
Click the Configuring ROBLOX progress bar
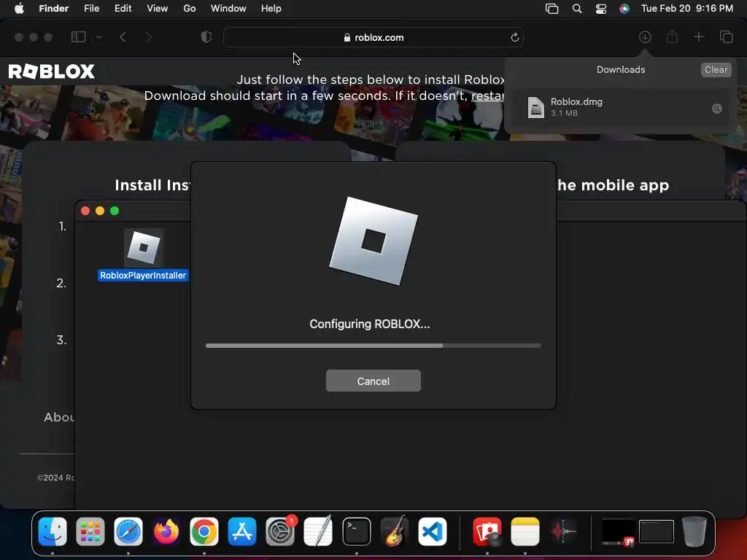coord(373,346)
